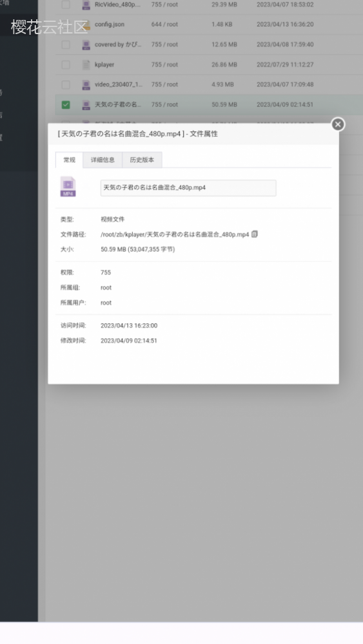Click the MP4 file type icon in dialog
This screenshot has width=363, height=644.
68,187
